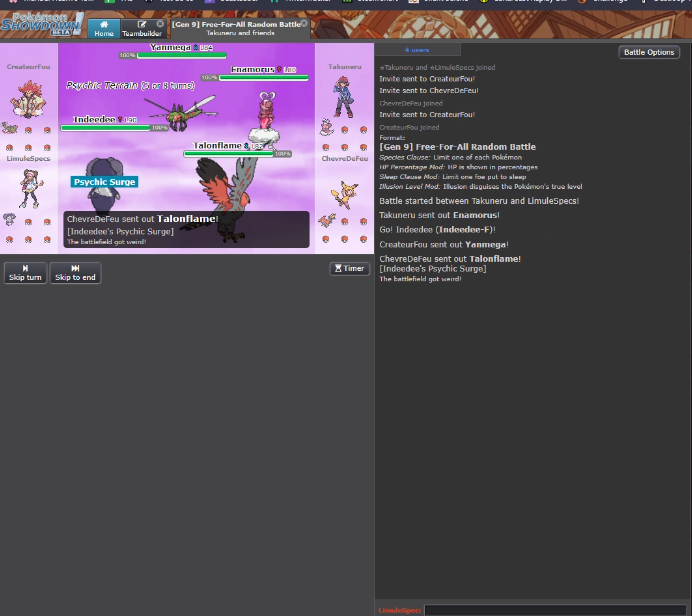Click the Species Clause rule line
This screenshot has width=692, height=616.
(x=451, y=158)
